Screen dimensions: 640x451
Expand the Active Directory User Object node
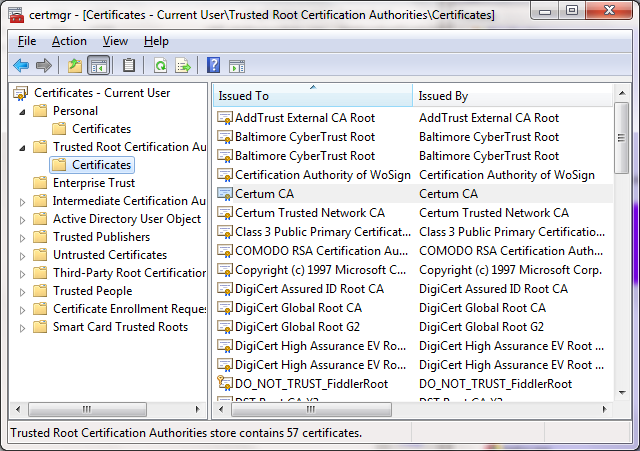point(22,220)
